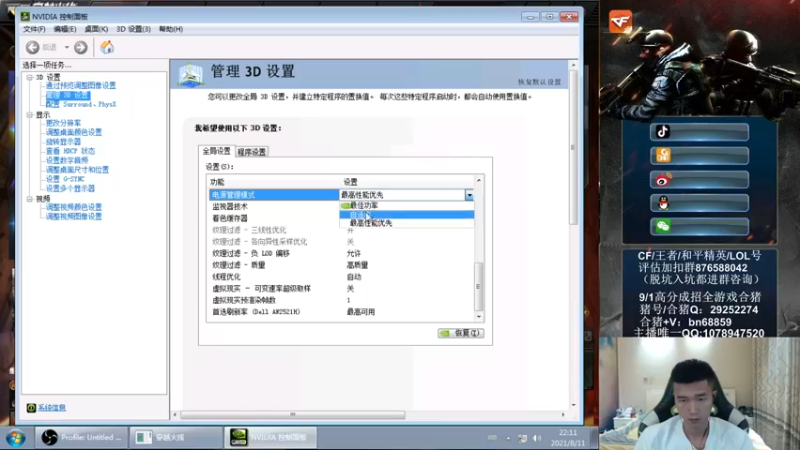The width and height of the screenshot is (800, 450).
Task: Click the network icon in system tray
Action: 522,438
